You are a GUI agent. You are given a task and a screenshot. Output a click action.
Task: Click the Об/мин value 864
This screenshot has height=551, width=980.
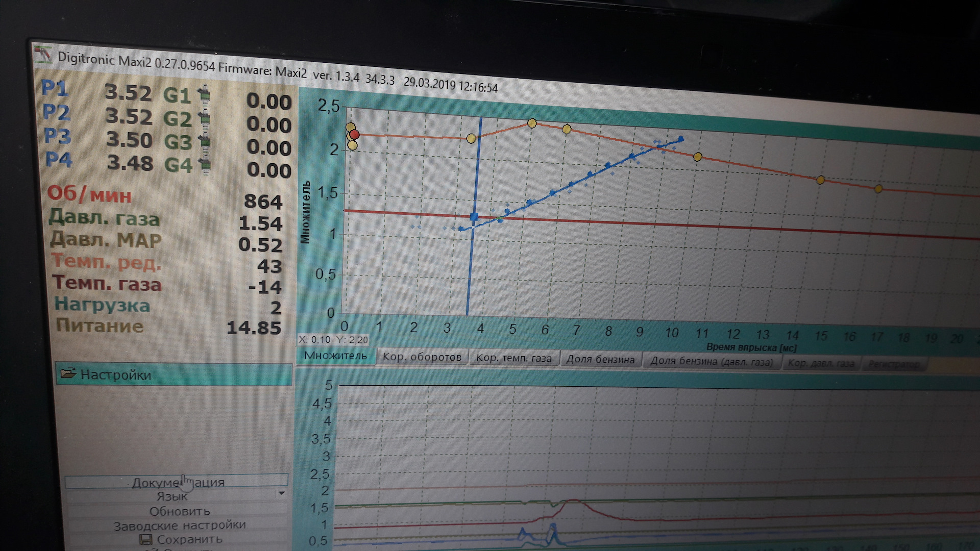263,202
